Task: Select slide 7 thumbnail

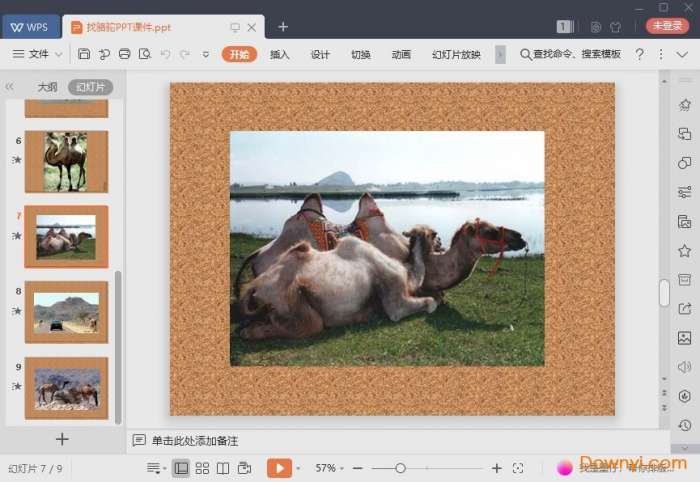Action: tap(67, 237)
